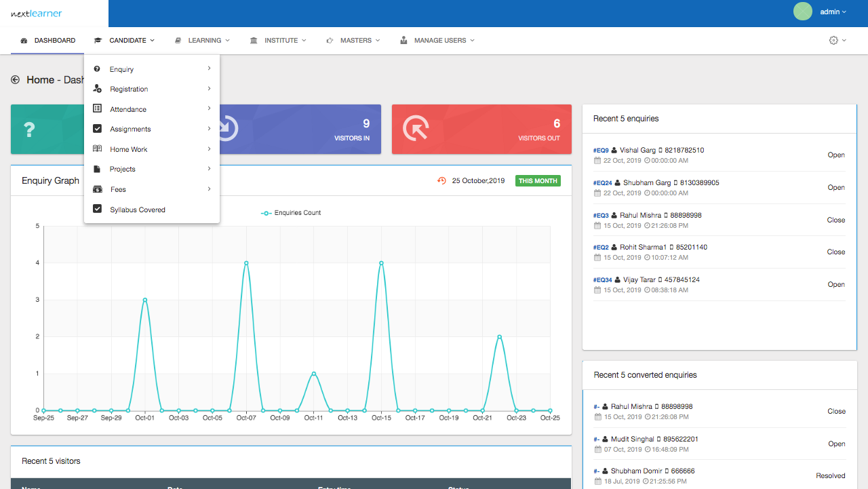Click the Vishal Garg enquiry name
The image size is (868, 489).
click(637, 151)
